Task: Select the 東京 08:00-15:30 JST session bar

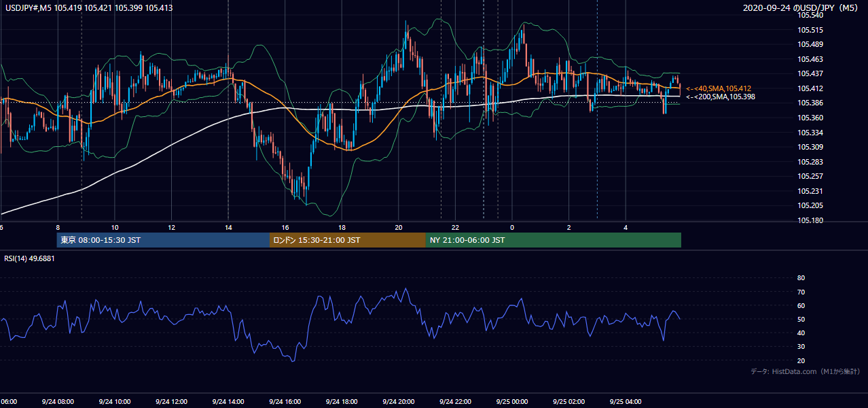Action: 163,240
